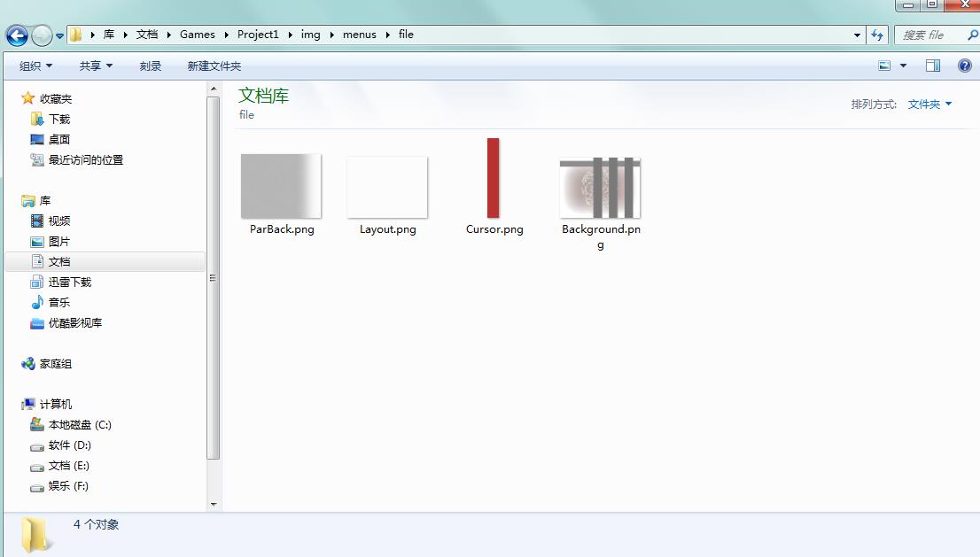Select the ParBack.png thumbnail
Image resolution: width=980 pixels, height=557 pixels.
click(281, 186)
